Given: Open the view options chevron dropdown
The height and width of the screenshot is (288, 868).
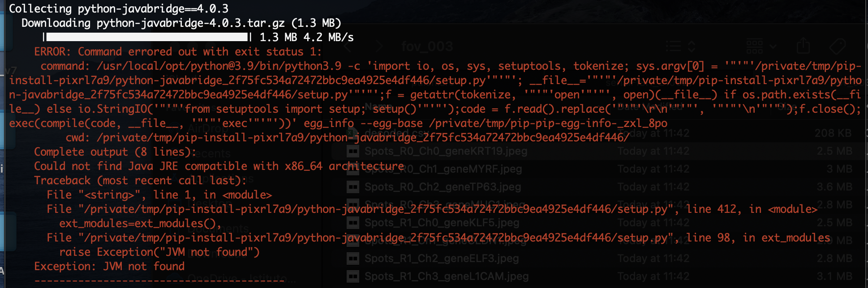Looking at the screenshot, I should 773,47.
